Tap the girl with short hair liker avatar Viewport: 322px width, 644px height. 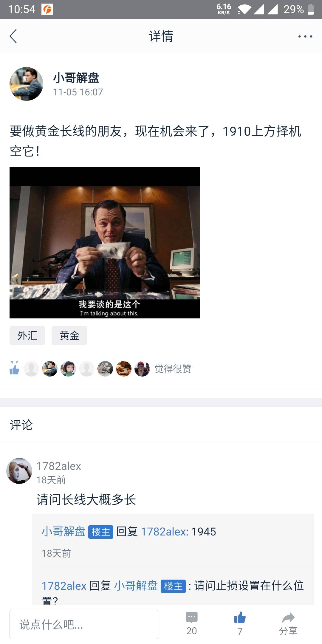point(68,369)
